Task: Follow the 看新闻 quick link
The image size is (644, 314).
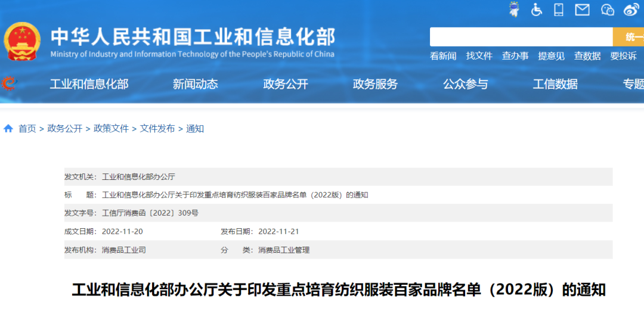Action: point(442,56)
